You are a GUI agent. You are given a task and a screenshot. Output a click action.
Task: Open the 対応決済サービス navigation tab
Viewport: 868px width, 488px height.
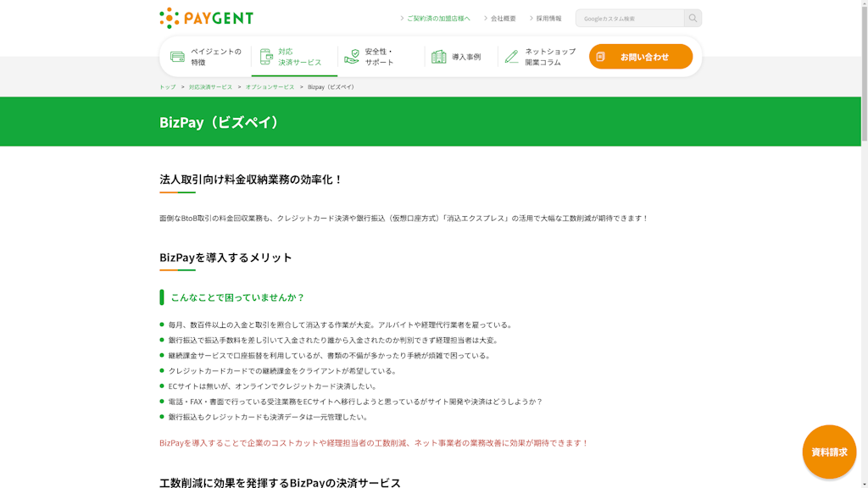pyautogui.click(x=299, y=57)
